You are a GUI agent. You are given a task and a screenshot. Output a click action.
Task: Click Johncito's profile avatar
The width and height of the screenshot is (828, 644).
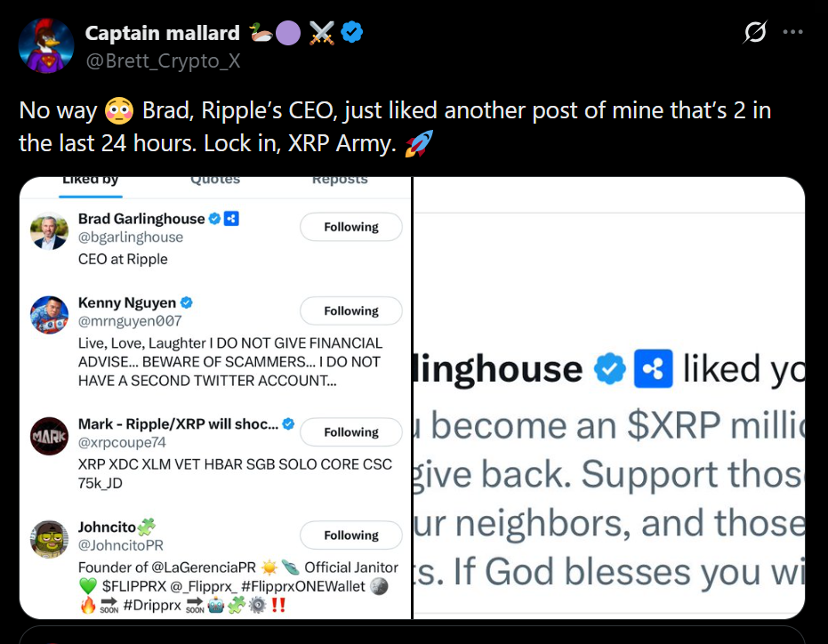[x=49, y=539]
